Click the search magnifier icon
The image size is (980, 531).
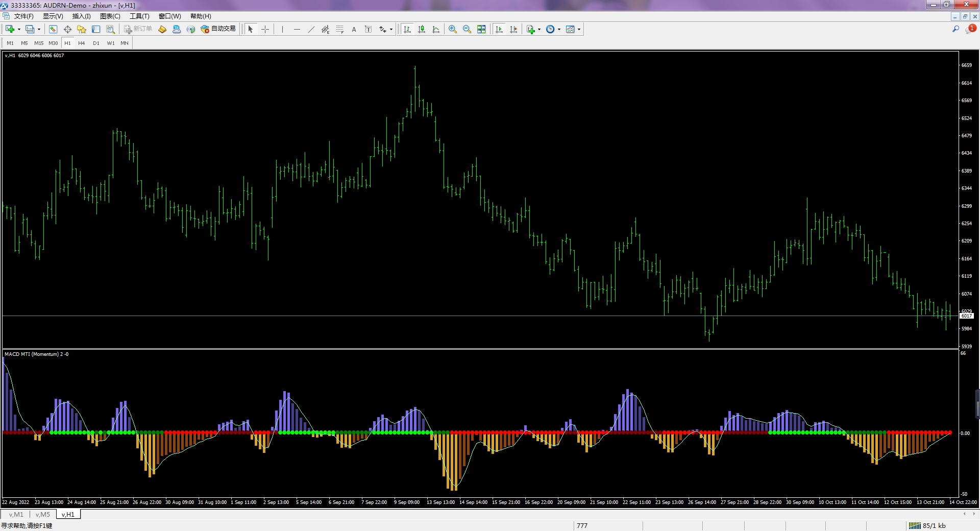point(955,29)
